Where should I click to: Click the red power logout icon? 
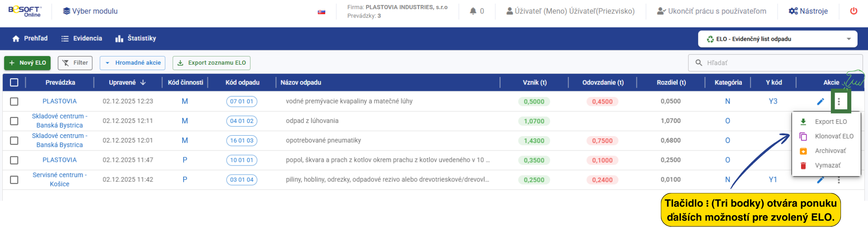click(854, 11)
